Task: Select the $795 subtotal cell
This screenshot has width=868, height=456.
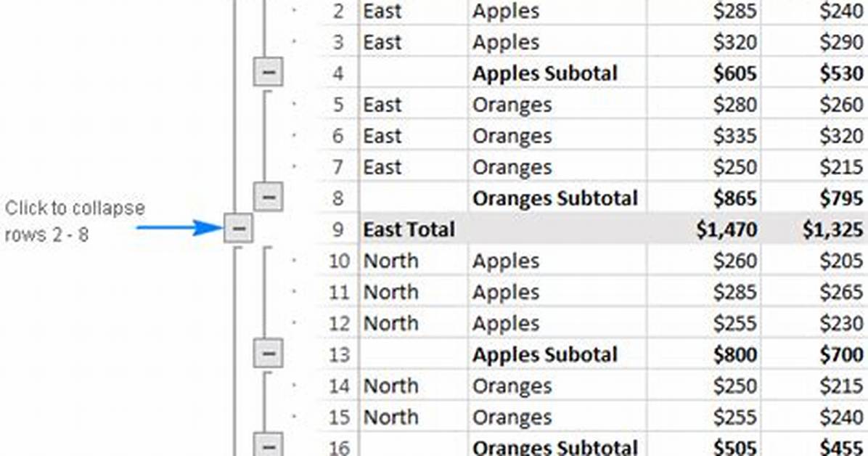Action: coord(814,198)
